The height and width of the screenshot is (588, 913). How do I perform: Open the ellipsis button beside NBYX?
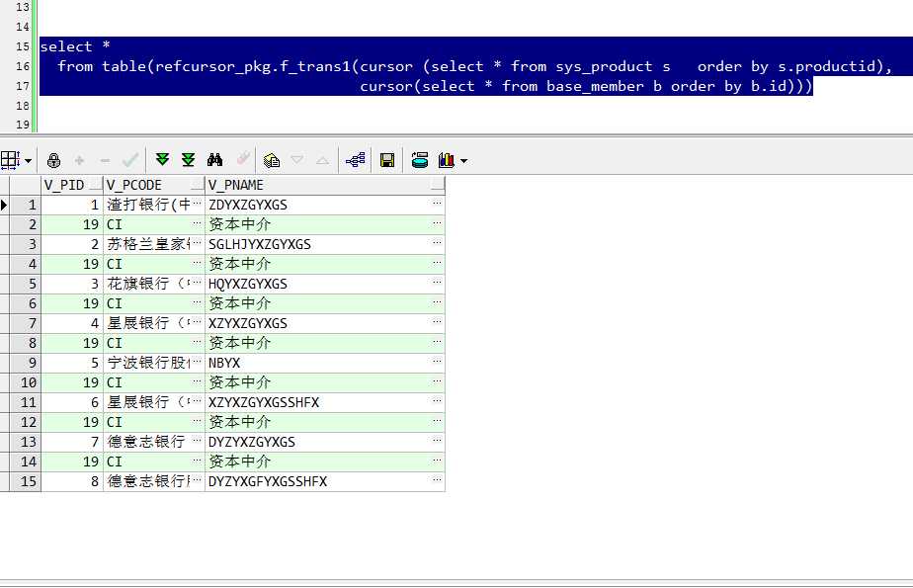[x=437, y=362]
